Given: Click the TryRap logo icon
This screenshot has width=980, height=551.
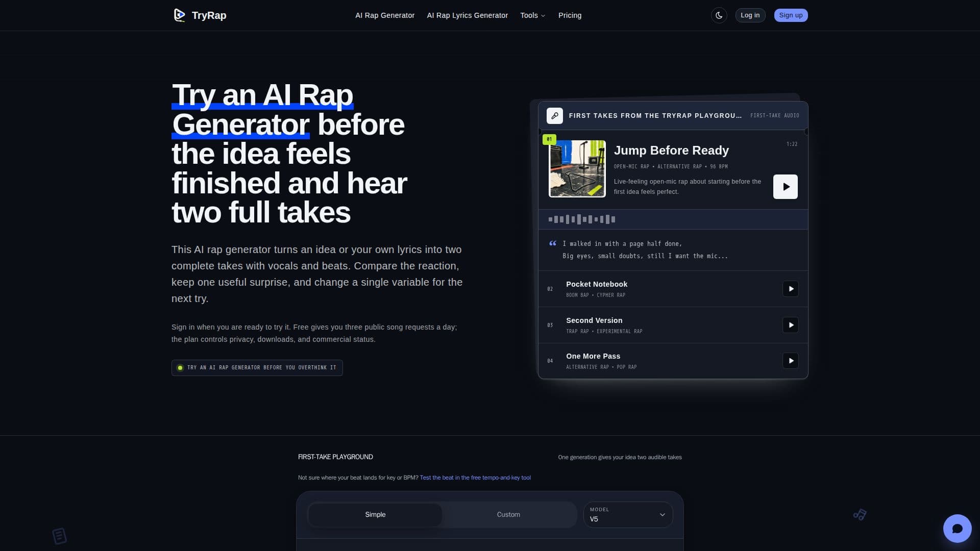Looking at the screenshot, I should 179,15.
